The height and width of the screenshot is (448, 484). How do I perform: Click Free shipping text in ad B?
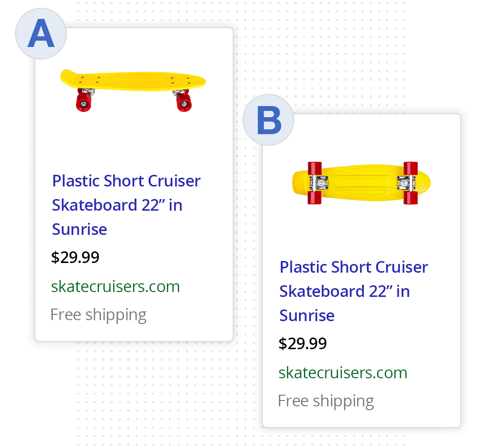[x=326, y=401]
